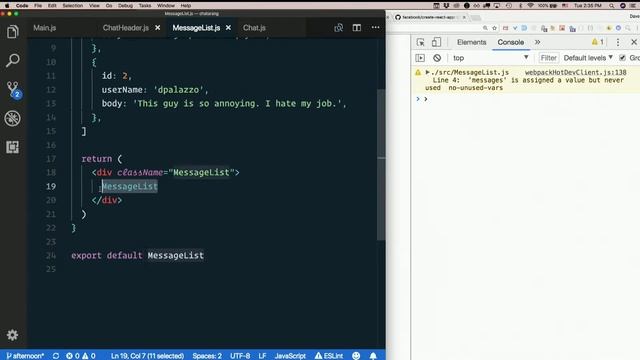Screen dimensions: 640x360
Task: Open the Extensions view icon
Action: pos(13,147)
